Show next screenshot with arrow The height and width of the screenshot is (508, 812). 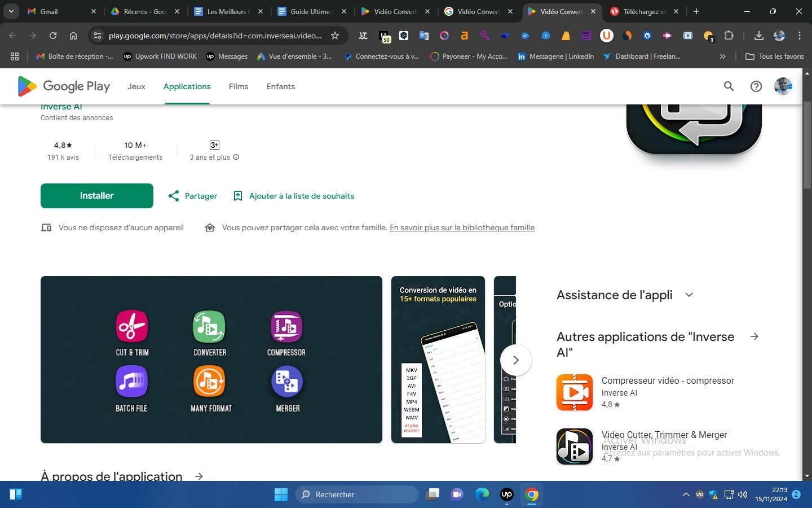[516, 360]
